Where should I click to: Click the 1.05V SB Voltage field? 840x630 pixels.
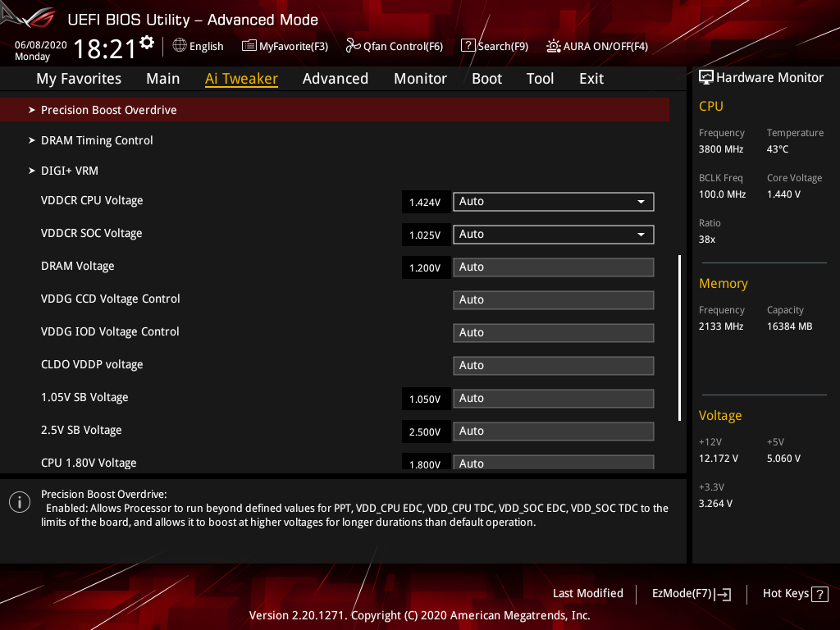tap(554, 399)
